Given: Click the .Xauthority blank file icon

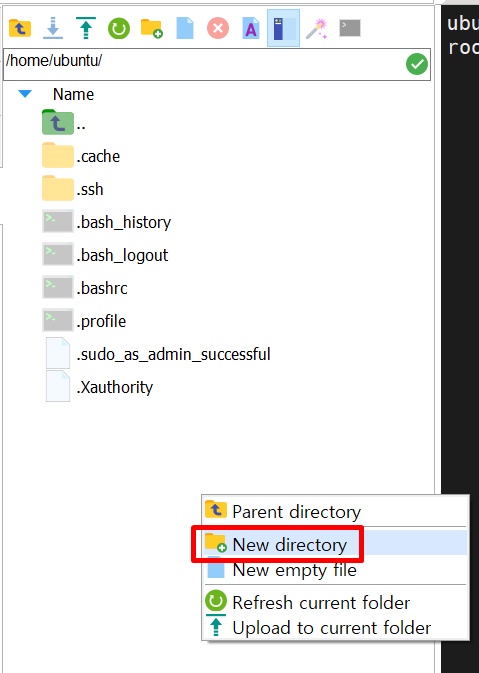Looking at the screenshot, I should 58,386.
